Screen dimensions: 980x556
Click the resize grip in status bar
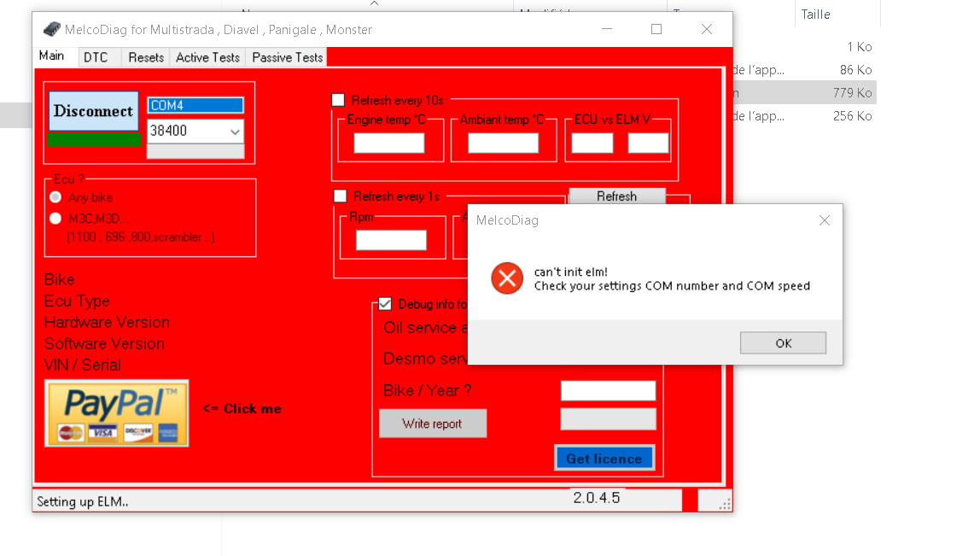(x=725, y=505)
